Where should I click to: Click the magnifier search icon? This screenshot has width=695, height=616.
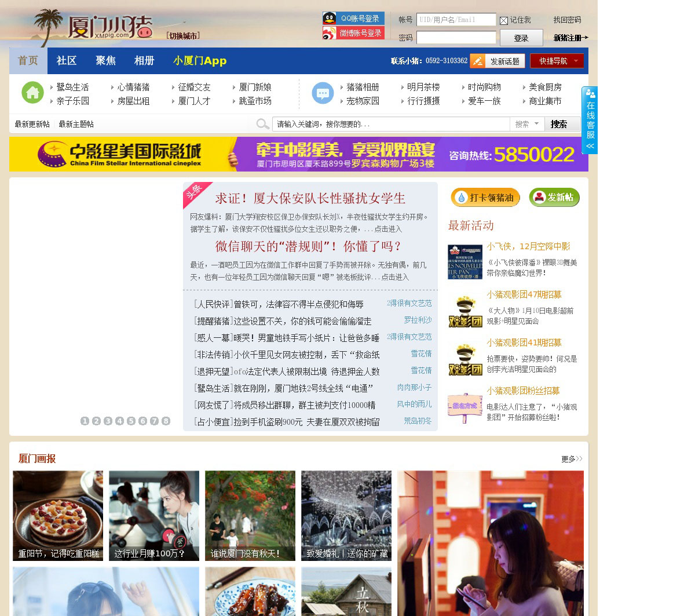pyautogui.click(x=262, y=124)
